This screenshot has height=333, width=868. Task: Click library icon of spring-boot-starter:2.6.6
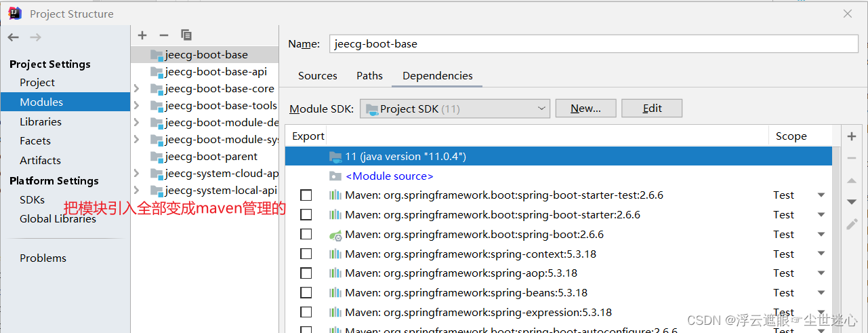(335, 215)
